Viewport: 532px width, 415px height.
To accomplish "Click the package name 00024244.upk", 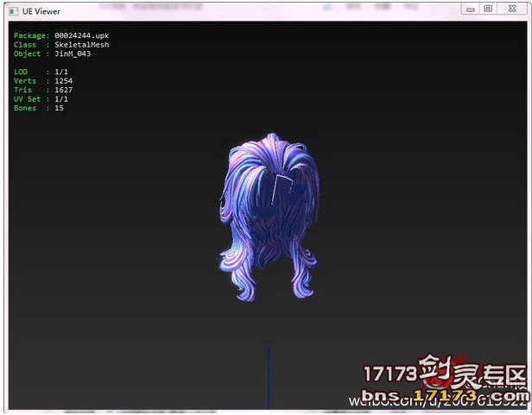I will click(82, 35).
